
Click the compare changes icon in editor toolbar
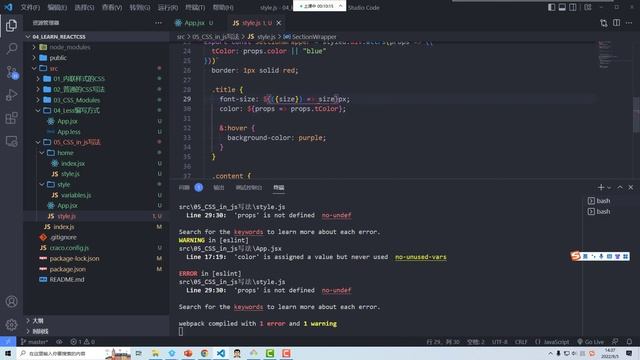click(604, 23)
